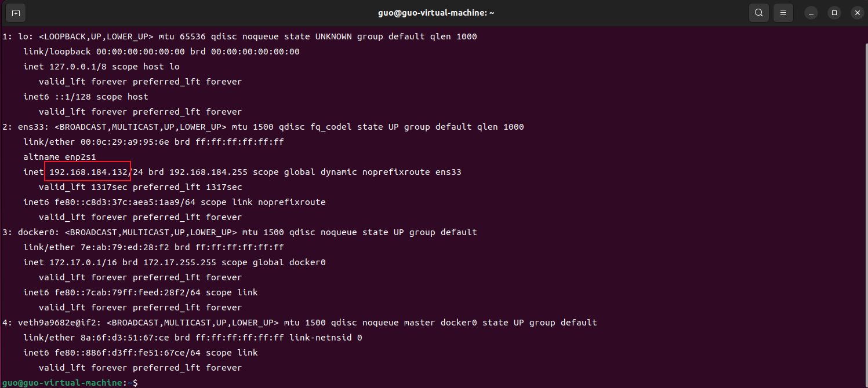The image size is (868, 388).
Task: Maximize the terminal window
Action: point(834,12)
